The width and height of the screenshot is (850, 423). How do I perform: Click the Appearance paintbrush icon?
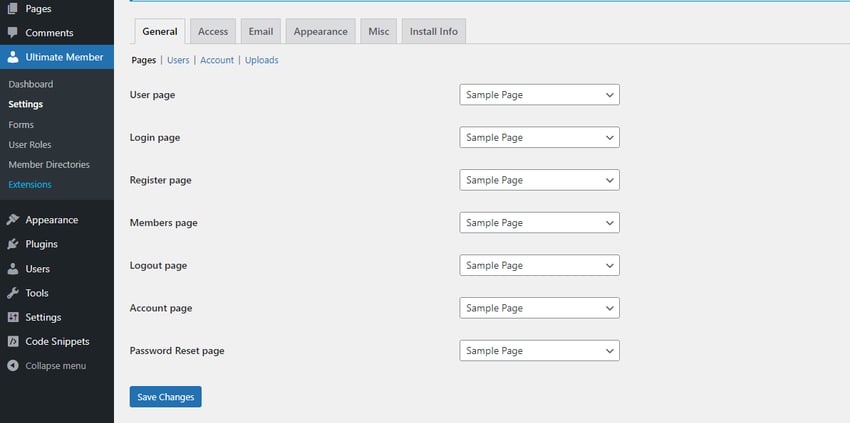pos(13,220)
